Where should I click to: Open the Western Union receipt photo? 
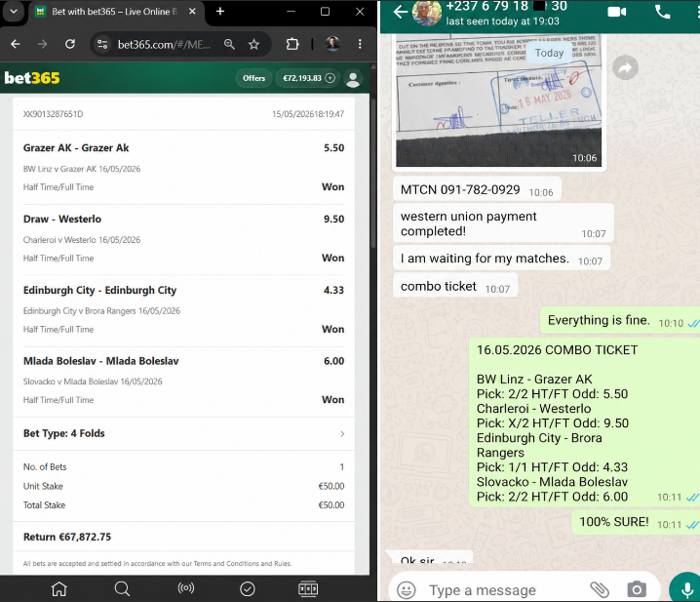(498, 100)
